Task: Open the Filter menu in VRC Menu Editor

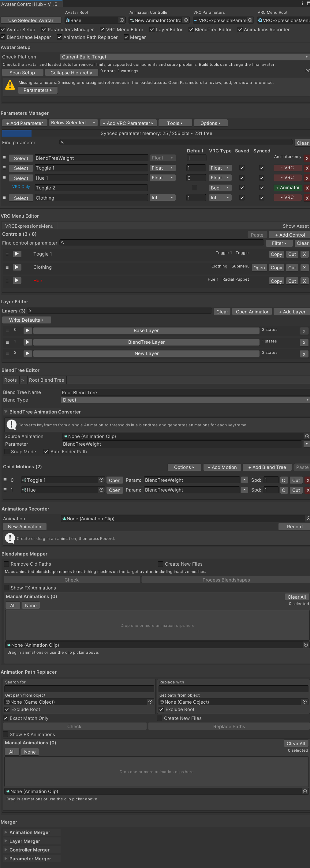Action: pyautogui.click(x=279, y=243)
